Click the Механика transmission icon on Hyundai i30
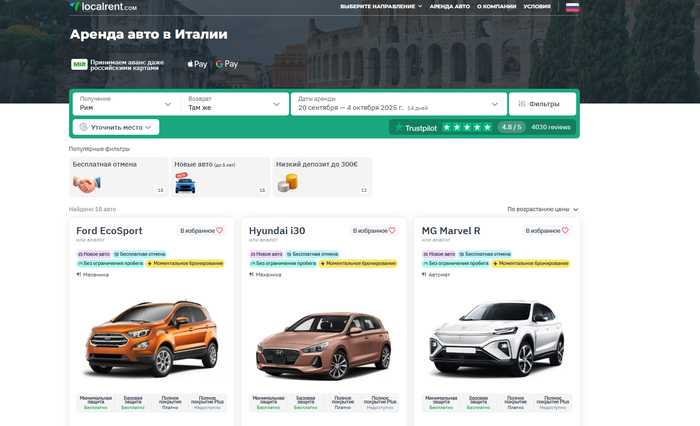Image resolution: width=700 pixels, height=426 pixels. click(251, 275)
